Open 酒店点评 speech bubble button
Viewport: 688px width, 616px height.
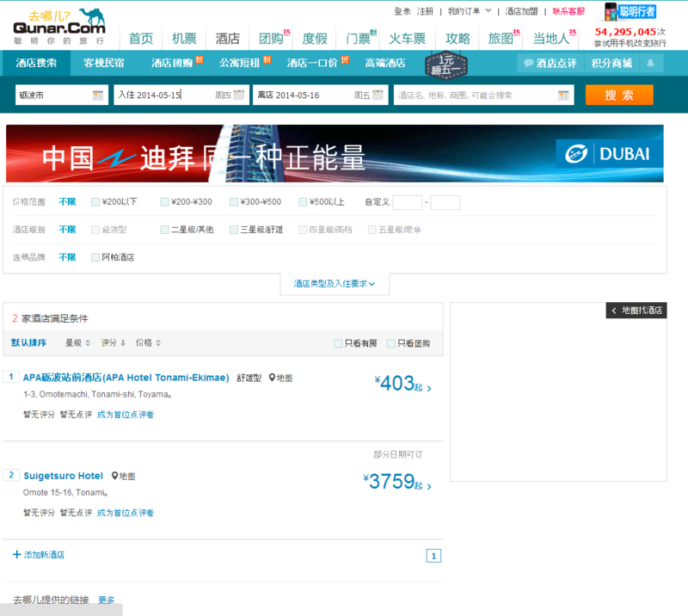(x=550, y=63)
